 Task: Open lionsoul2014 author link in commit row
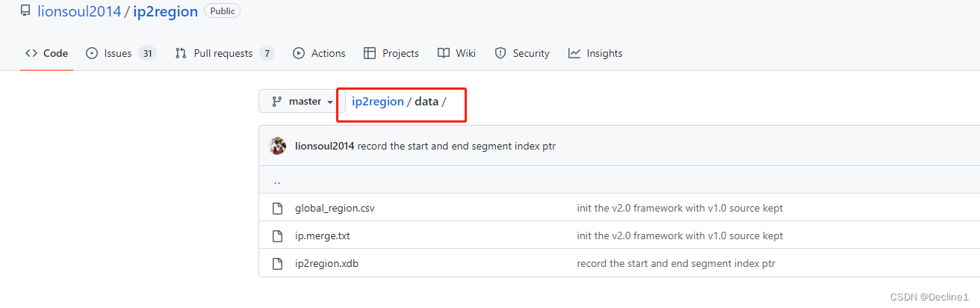tap(325, 146)
